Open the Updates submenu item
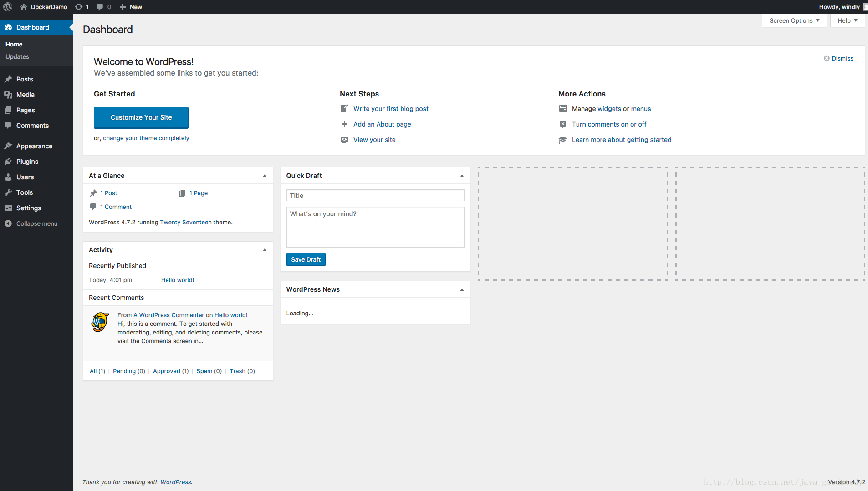 click(x=17, y=56)
